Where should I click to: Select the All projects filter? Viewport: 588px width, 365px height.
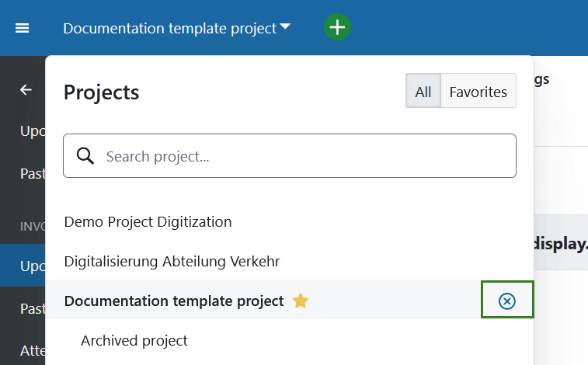tap(423, 92)
